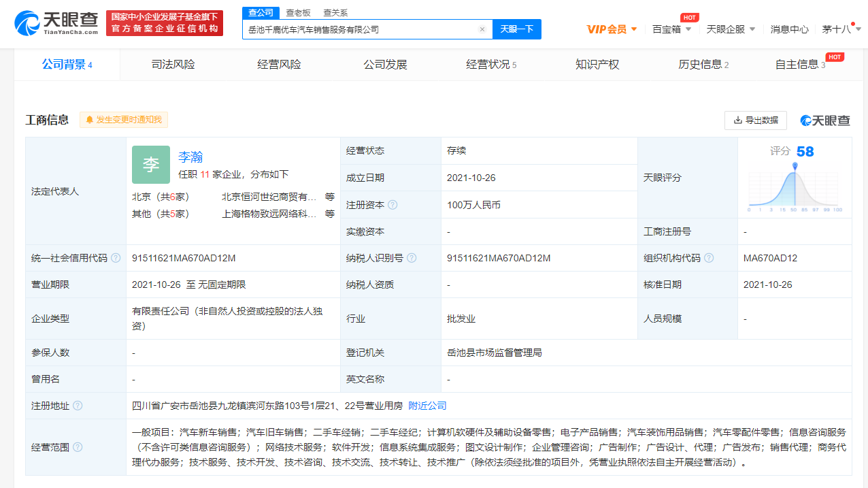Click question mark icon beside 组织机构代码
Viewport: 868px width, 488px height.
(708, 258)
